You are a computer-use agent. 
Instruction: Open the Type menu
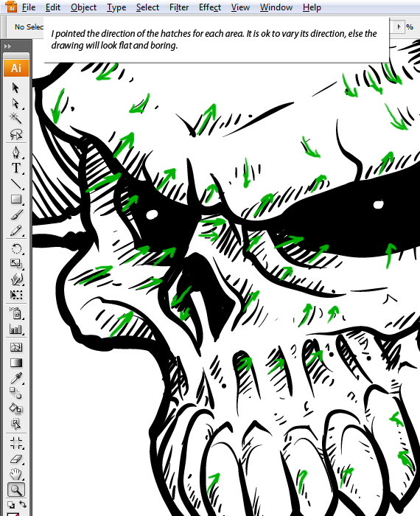pyautogui.click(x=116, y=7)
